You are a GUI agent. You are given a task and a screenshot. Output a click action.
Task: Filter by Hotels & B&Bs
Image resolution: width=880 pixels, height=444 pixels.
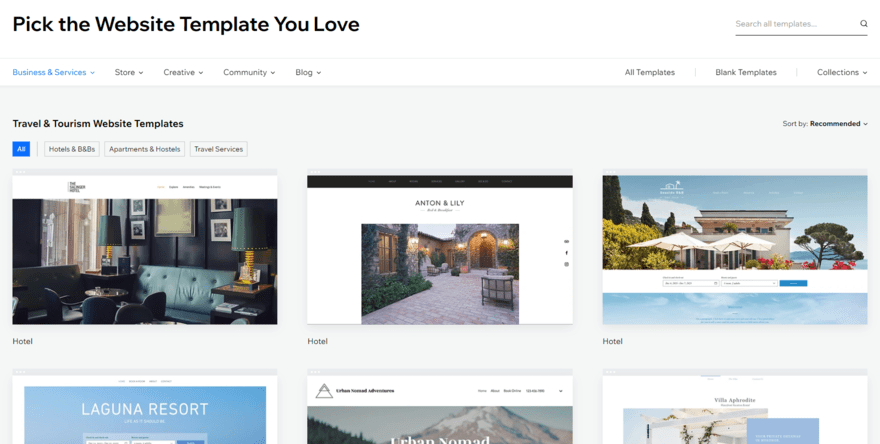point(72,149)
